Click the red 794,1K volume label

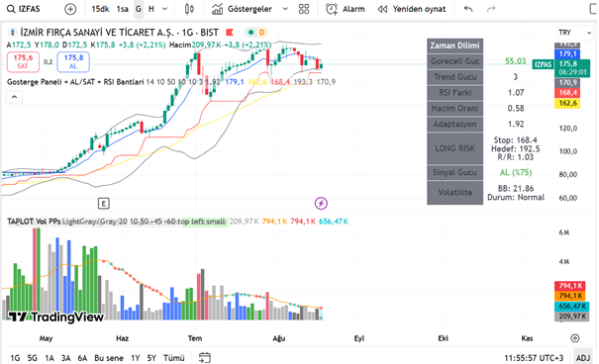pyautogui.click(x=570, y=286)
